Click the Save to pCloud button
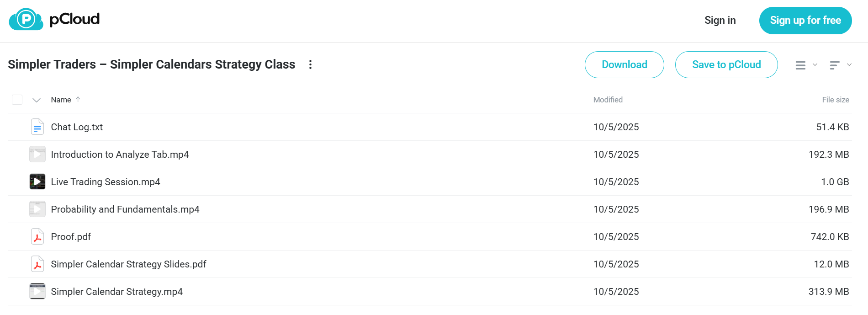 (x=726, y=64)
